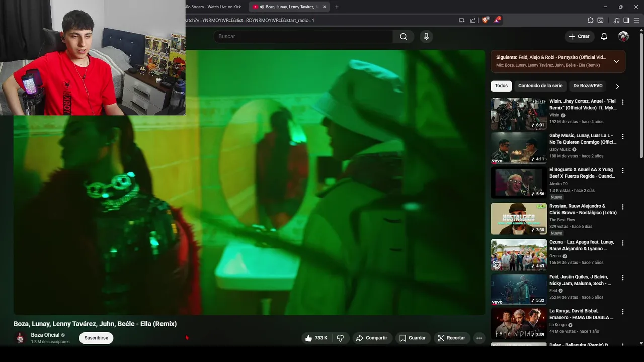This screenshot has height=362, width=644.
Task: Expand the Siguiente mix playlist panel
Action: click(616, 61)
